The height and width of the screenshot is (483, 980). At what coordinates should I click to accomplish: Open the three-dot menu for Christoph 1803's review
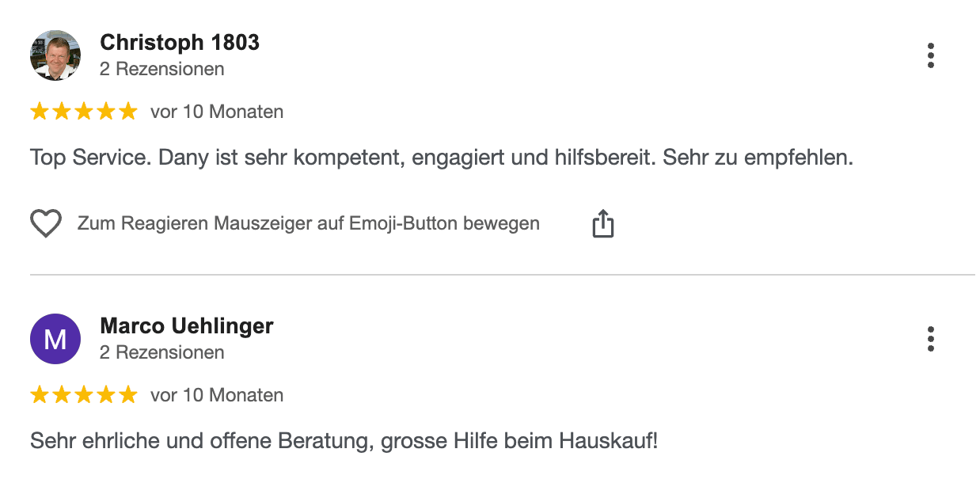click(931, 56)
